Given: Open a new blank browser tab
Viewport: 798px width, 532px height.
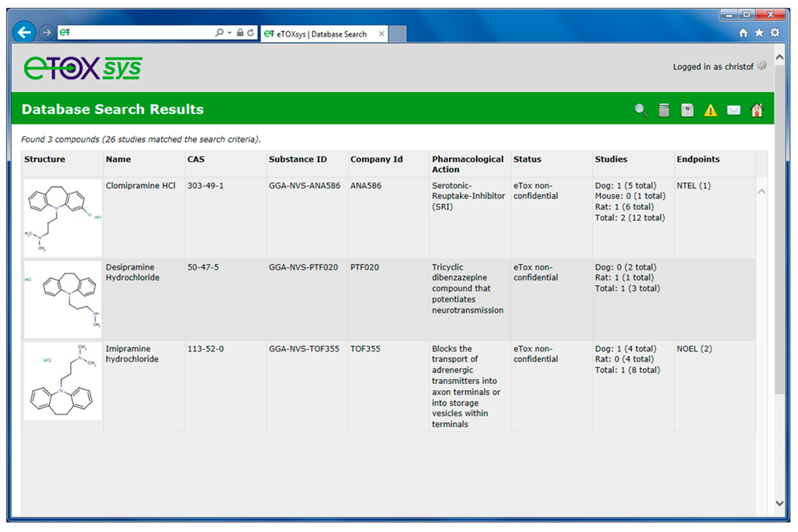Looking at the screenshot, I should pyautogui.click(x=397, y=34).
